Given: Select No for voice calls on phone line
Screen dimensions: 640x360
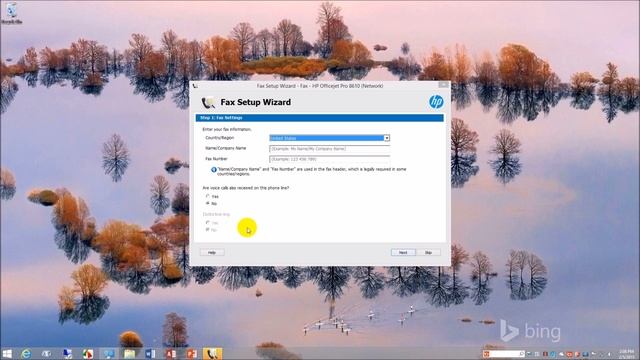Looking at the screenshot, I should click(x=208, y=203).
